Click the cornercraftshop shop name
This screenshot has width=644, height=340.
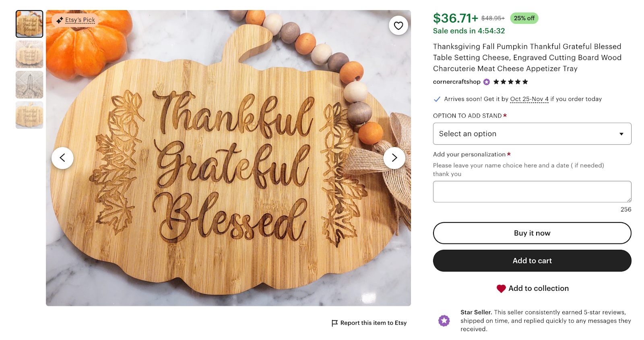pos(456,82)
